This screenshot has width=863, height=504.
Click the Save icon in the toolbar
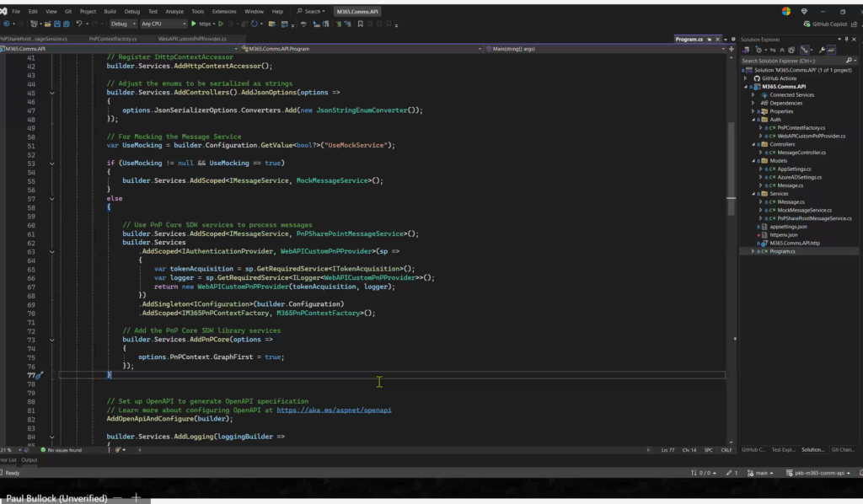57,24
